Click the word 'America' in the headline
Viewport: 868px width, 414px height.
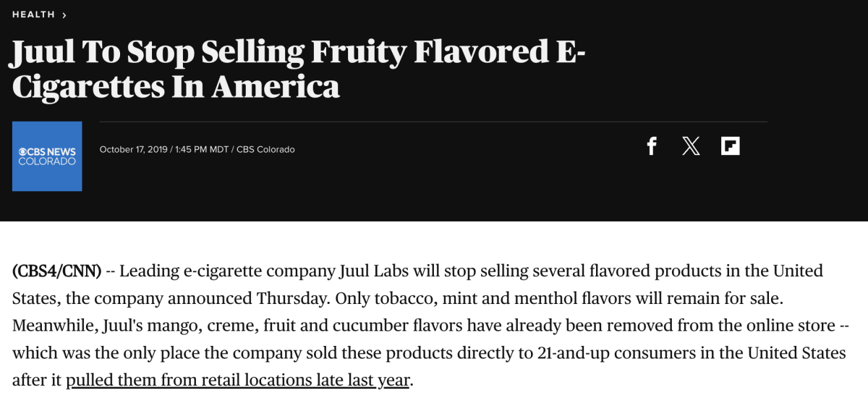(x=276, y=87)
